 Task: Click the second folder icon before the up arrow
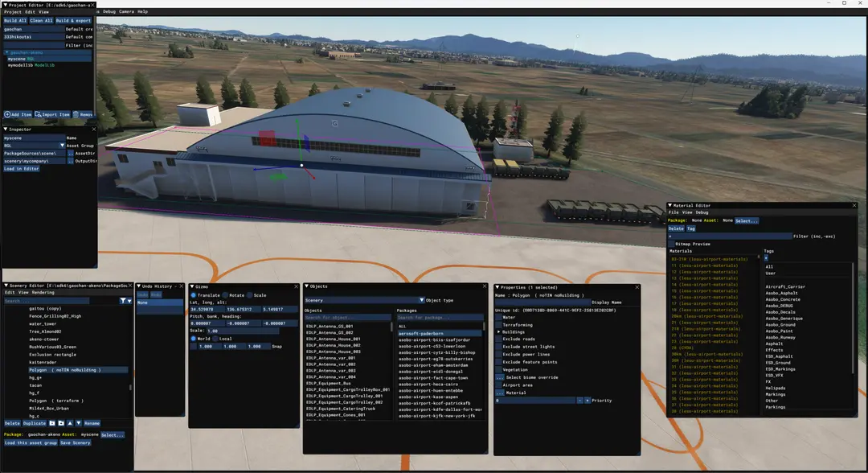61,423
